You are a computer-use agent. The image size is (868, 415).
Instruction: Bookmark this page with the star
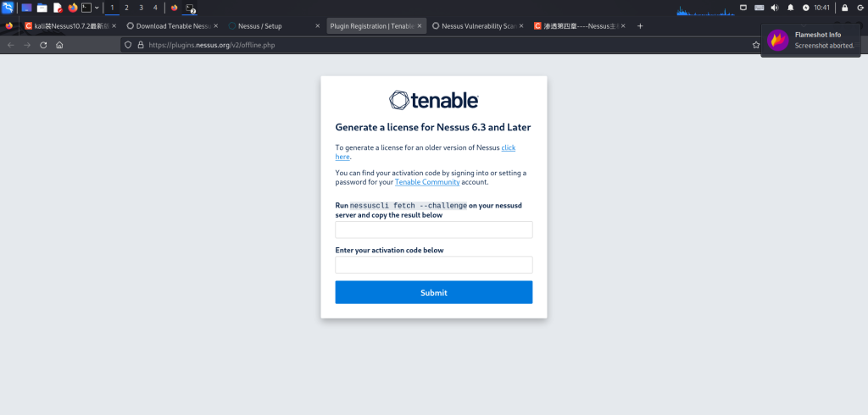[x=755, y=45]
